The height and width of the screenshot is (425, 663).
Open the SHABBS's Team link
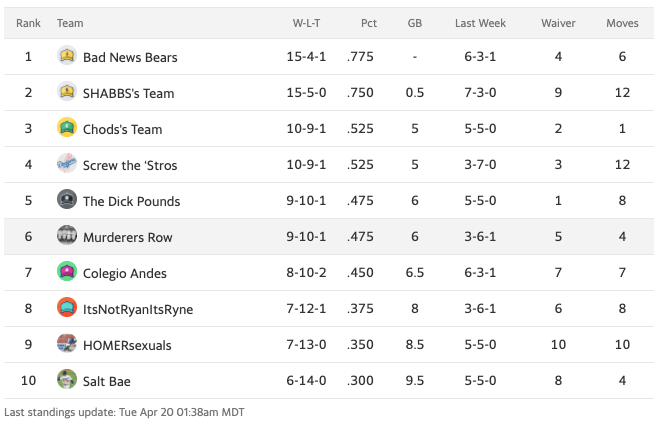(x=128, y=93)
